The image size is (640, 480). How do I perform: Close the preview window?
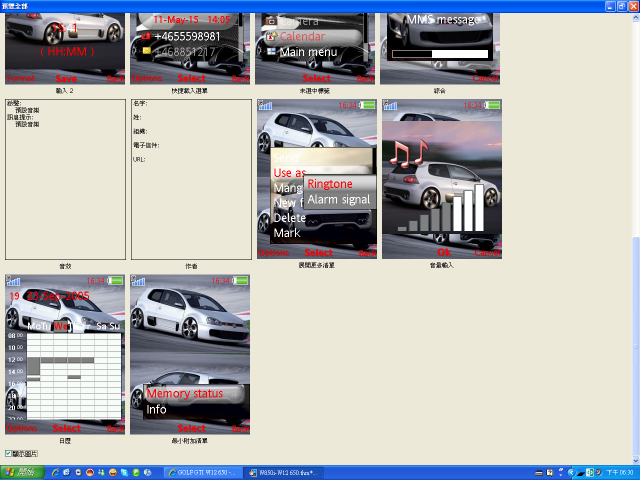[x=633, y=6]
